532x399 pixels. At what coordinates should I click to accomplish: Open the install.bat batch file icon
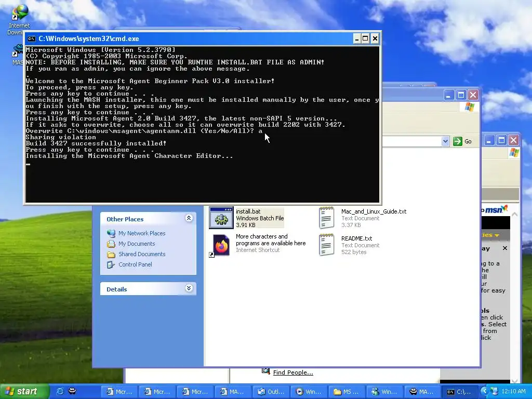[x=221, y=218]
